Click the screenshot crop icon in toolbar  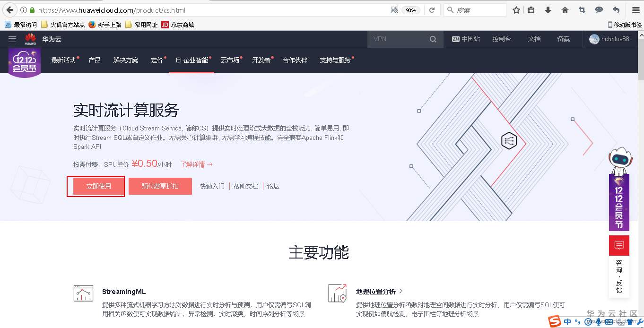coord(582,9)
